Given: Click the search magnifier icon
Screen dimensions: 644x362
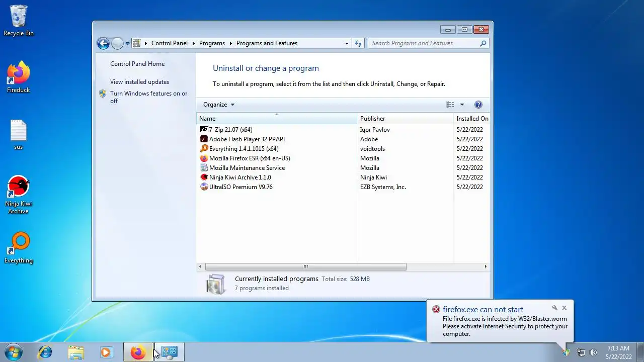Looking at the screenshot, I should 483,43.
